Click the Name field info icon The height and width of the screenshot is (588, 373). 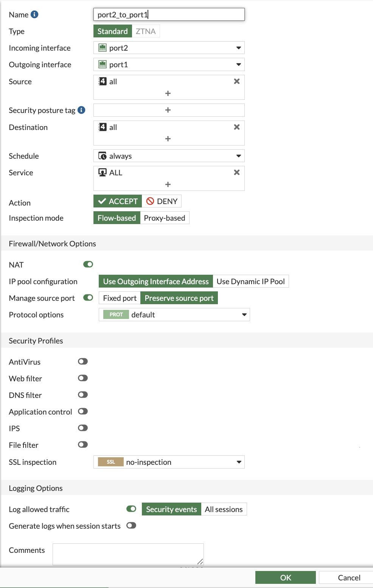(x=34, y=14)
